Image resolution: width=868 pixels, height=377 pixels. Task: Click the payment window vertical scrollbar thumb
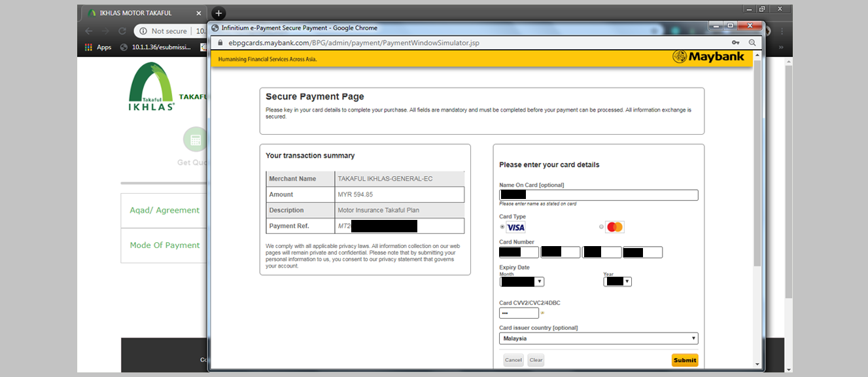point(758,164)
